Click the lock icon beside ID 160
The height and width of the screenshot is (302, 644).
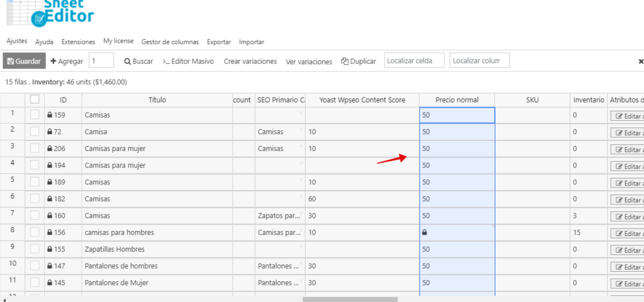point(50,216)
